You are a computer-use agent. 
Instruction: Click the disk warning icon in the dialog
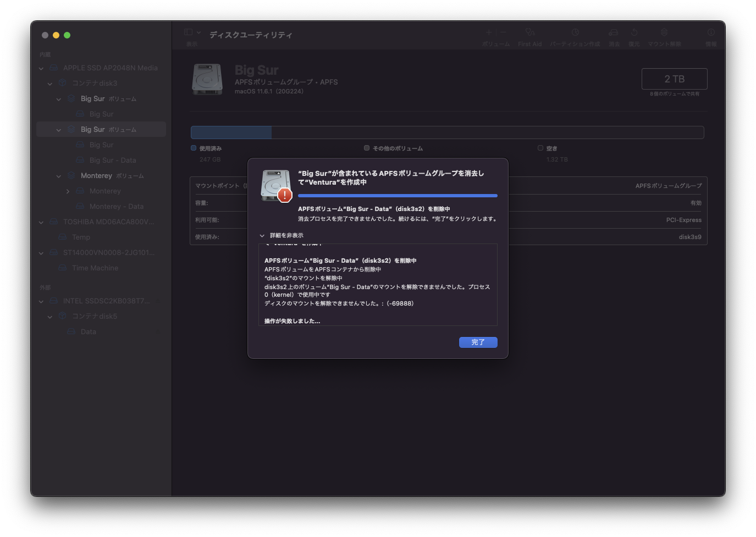coord(276,186)
